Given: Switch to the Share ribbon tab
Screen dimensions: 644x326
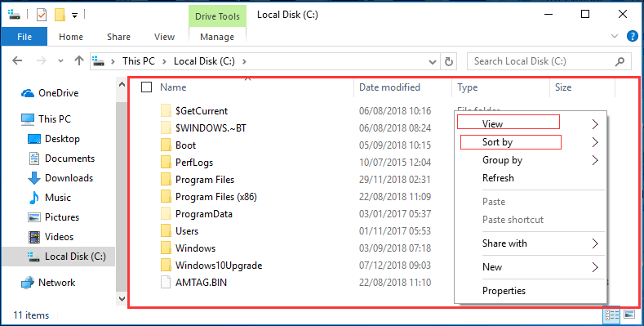Looking at the screenshot, I should [118, 37].
